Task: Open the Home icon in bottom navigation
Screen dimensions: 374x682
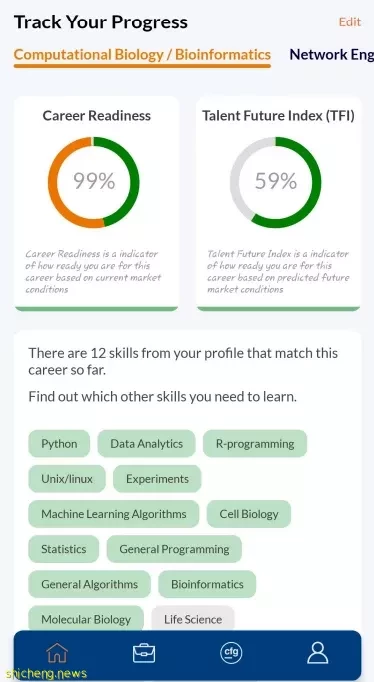Action: [x=57, y=653]
